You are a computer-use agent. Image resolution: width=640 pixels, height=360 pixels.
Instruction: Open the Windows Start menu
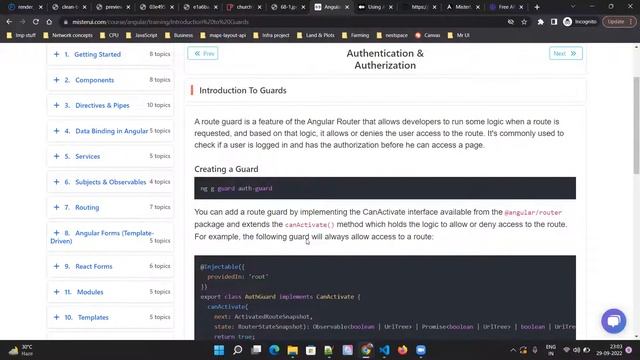tap(219, 350)
